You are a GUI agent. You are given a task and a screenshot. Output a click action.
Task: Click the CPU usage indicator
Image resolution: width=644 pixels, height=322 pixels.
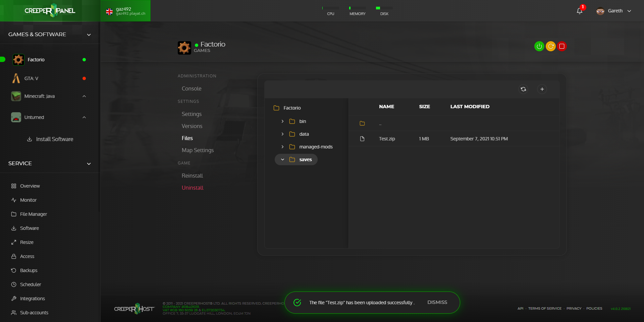(x=330, y=11)
